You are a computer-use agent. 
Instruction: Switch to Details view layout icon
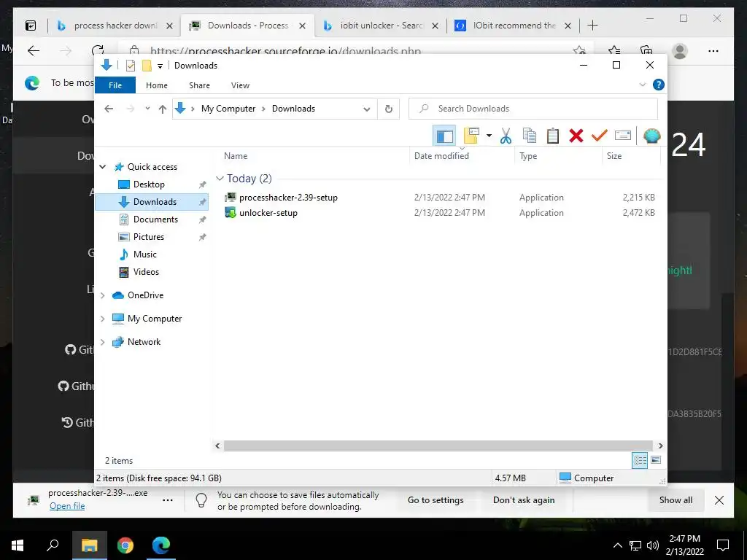(x=640, y=460)
